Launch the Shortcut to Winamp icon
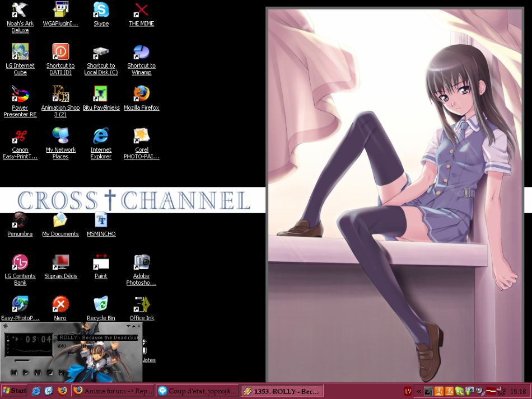The height and width of the screenshot is (399, 532). tap(142, 59)
